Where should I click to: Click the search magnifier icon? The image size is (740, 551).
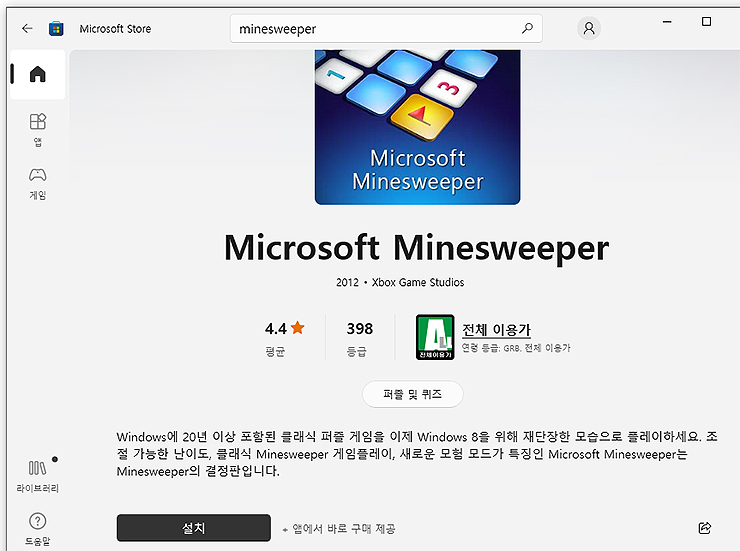coord(527,28)
